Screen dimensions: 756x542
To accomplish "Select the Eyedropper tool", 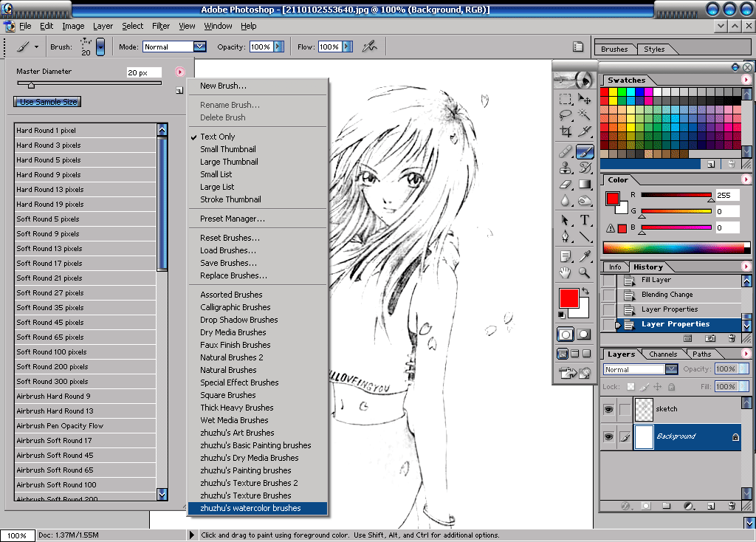I will click(585, 256).
